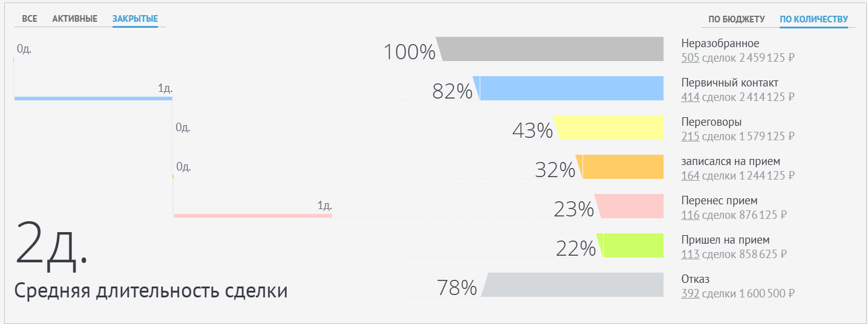Switch to the ВСЕ tab
Viewport: 868px width, 324px height.
[x=30, y=19]
